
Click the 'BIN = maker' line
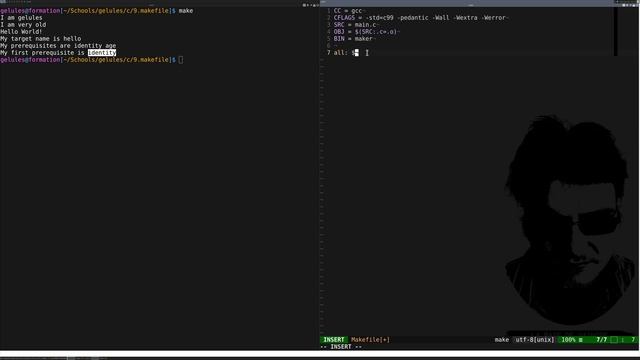click(x=353, y=38)
